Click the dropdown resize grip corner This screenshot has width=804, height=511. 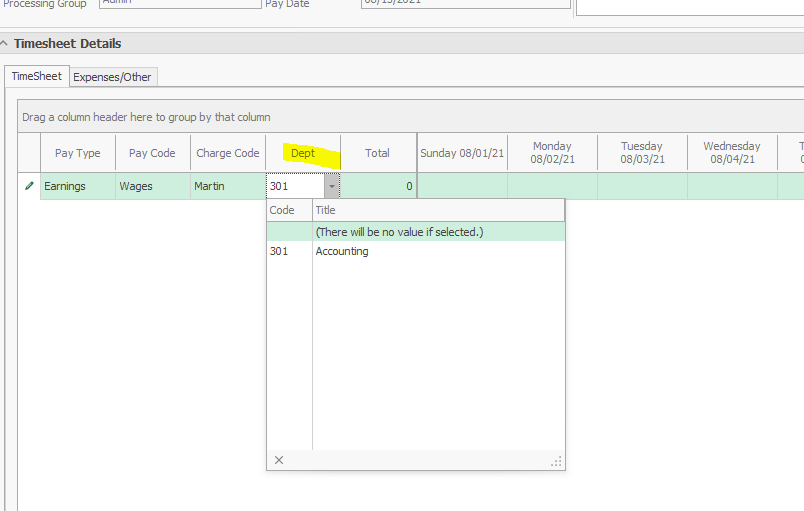tap(557, 461)
